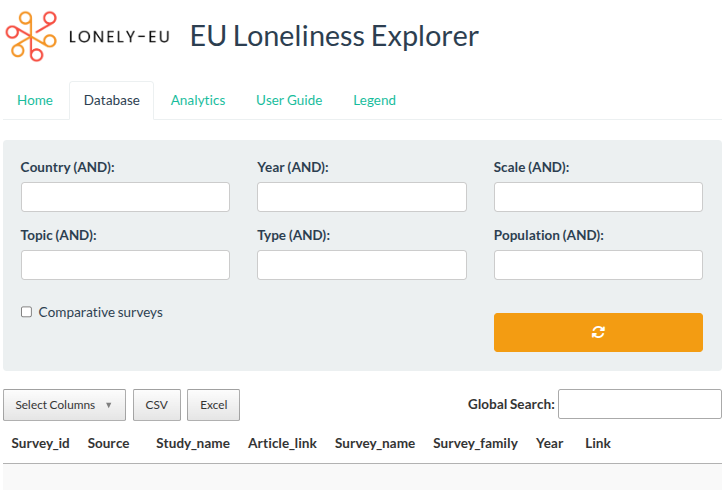723x490 pixels.
Task: Click the LONELY-EU logo icon
Action: click(x=32, y=37)
